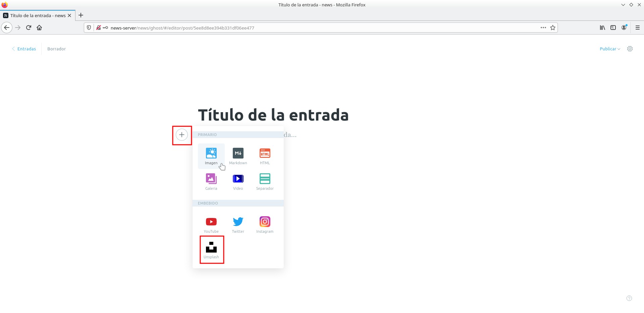Embed a Twitter post
The width and height of the screenshot is (644, 313).
(x=238, y=224)
